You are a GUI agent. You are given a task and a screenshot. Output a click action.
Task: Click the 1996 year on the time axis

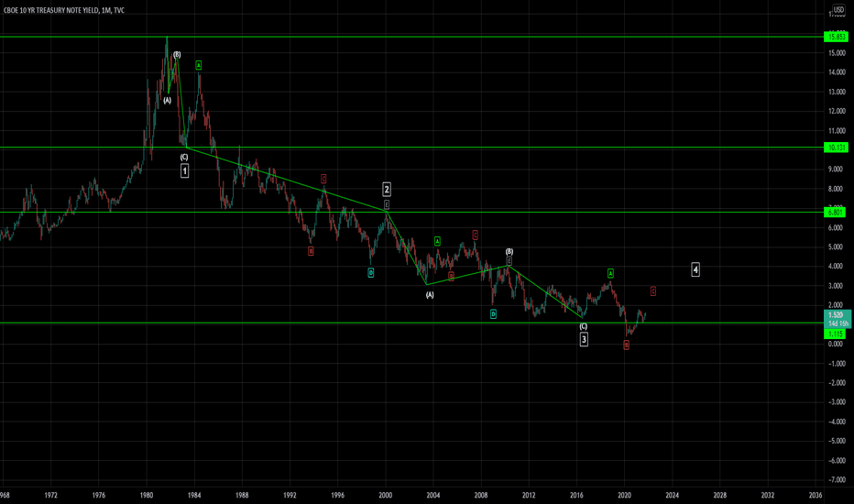point(338,495)
